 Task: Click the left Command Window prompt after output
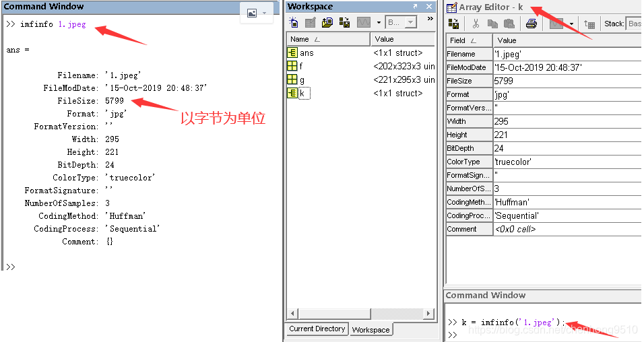click(11, 267)
